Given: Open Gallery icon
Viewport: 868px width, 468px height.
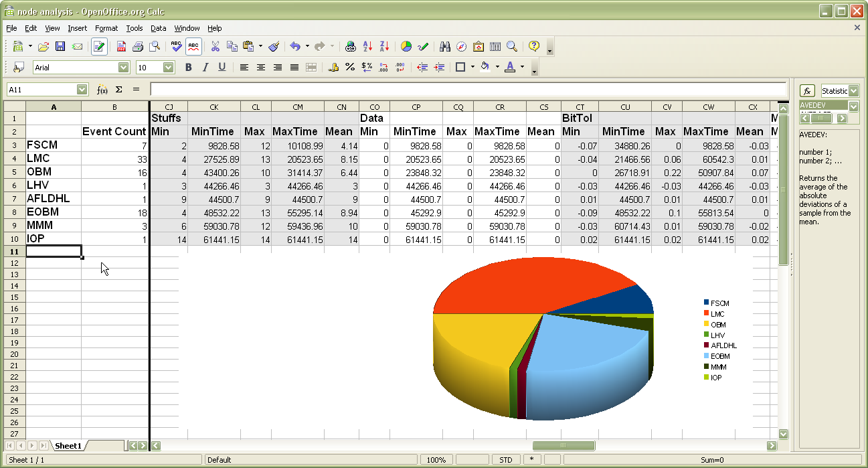Looking at the screenshot, I should coord(479,46).
